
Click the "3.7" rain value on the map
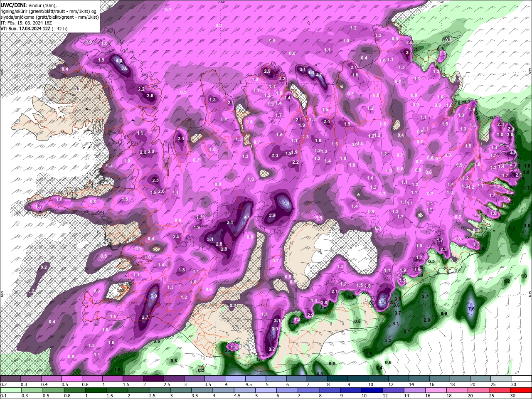point(397,313)
